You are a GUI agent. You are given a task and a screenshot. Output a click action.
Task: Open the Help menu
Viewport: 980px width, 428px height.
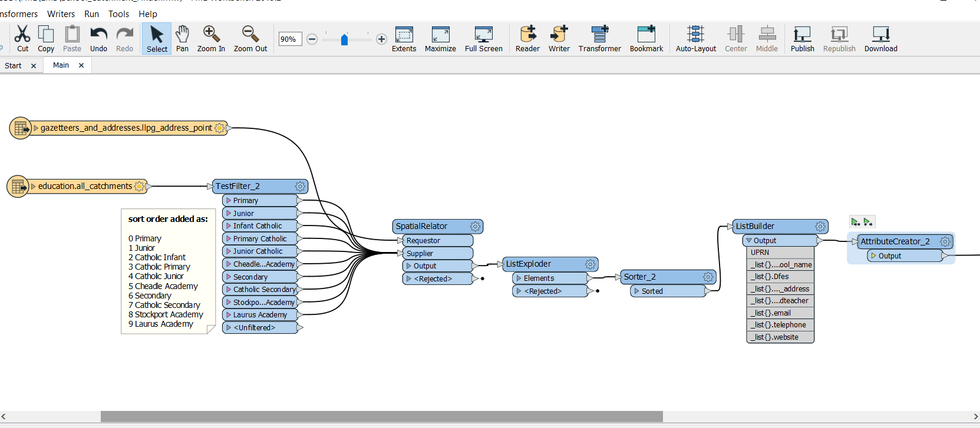[148, 14]
